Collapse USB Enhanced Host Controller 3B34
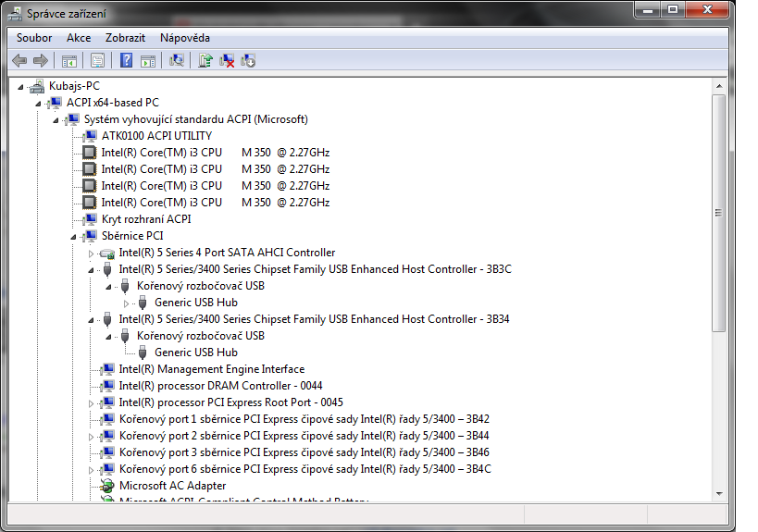 coord(91,320)
